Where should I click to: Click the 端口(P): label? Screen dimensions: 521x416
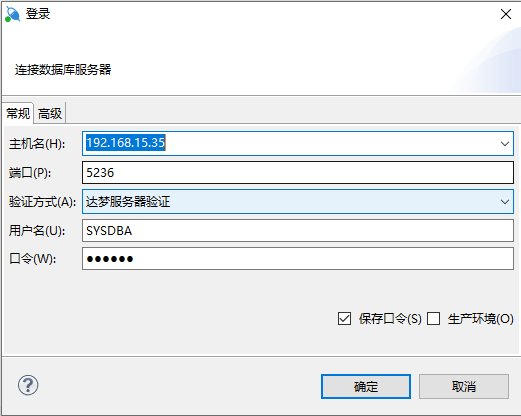coord(30,173)
